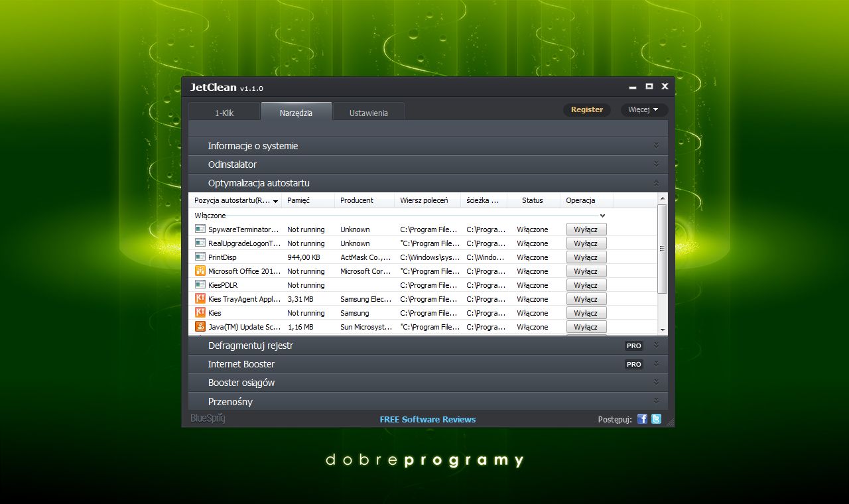This screenshot has height=504, width=849.
Task: Click the SpywareTerminator entry icon
Action: (200, 229)
